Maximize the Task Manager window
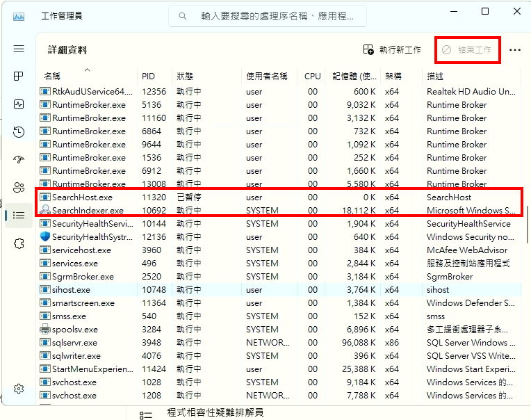 (x=485, y=11)
